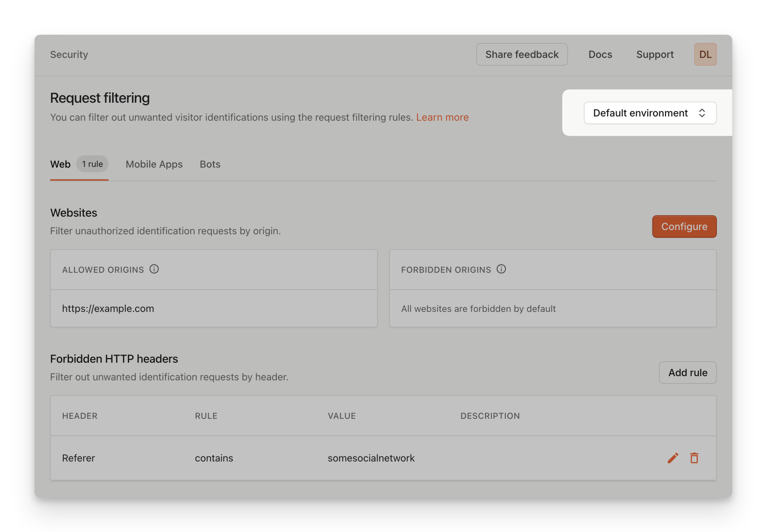Click the Security breadcrumb title
The height and width of the screenshot is (532, 767).
click(x=69, y=54)
